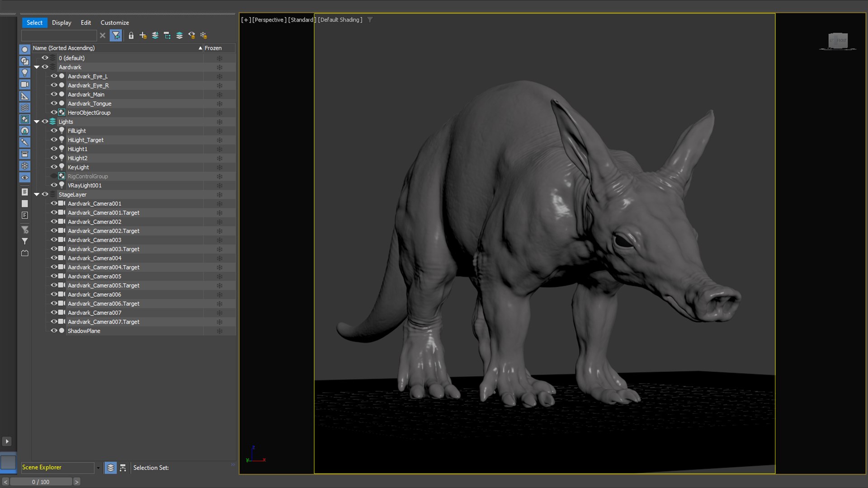This screenshot has width=868, height=488.
Task: Open the viewport [+] general menu
Action: point(245,20)
